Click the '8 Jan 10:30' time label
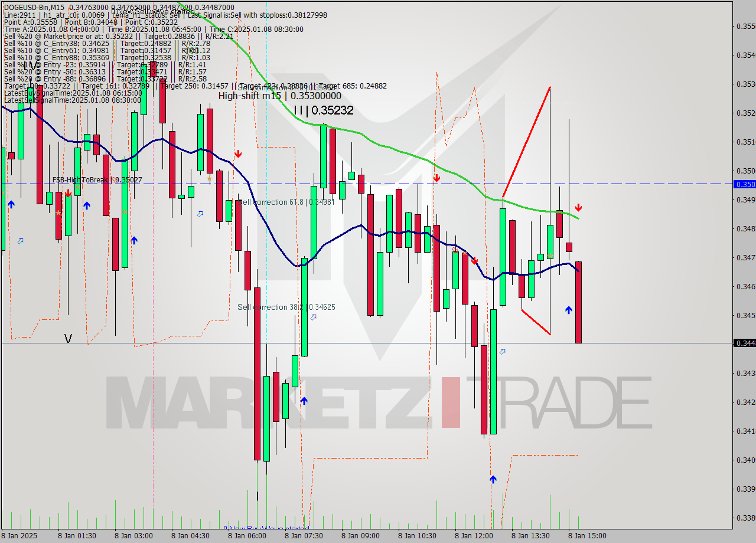The height and width of the screenshot is (543, 756). [x=417, y=536]
